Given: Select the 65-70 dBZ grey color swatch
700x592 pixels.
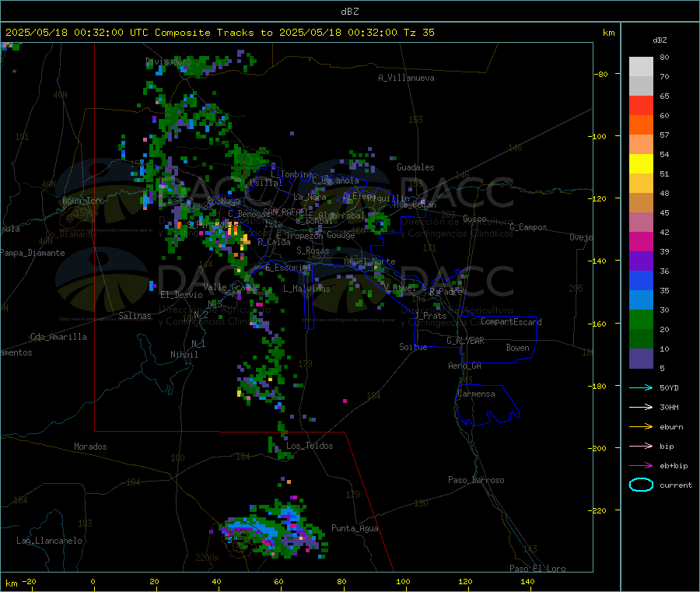Looking at the screenshot, I should pyautogui.click(x=641, y=86).
